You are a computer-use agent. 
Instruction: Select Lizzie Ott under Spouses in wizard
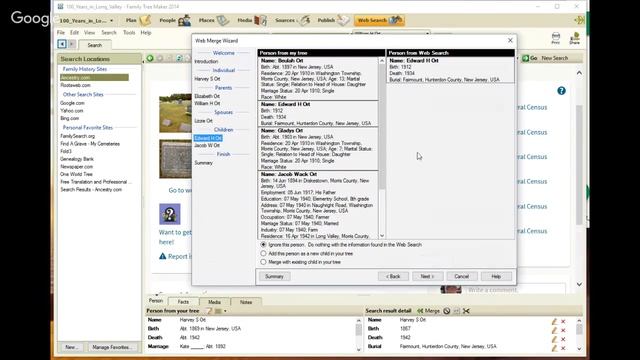pos(203,121)
